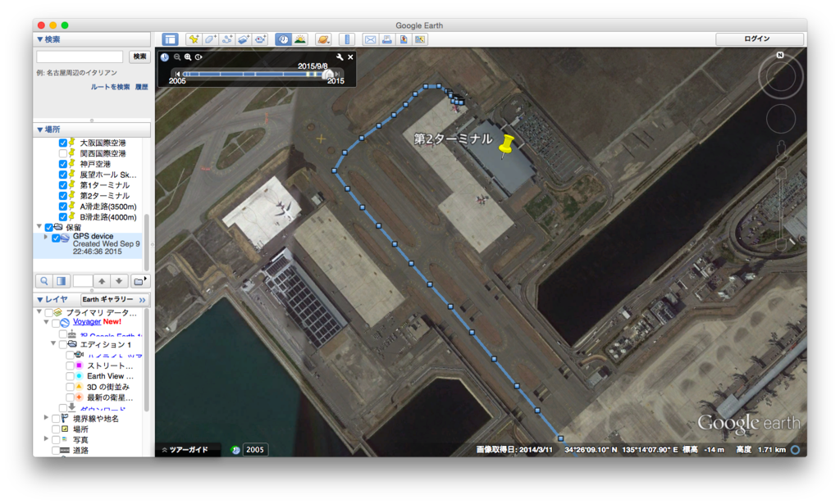
Task: Click the time slider thumb at 2015/9/8
Action: 328,75
